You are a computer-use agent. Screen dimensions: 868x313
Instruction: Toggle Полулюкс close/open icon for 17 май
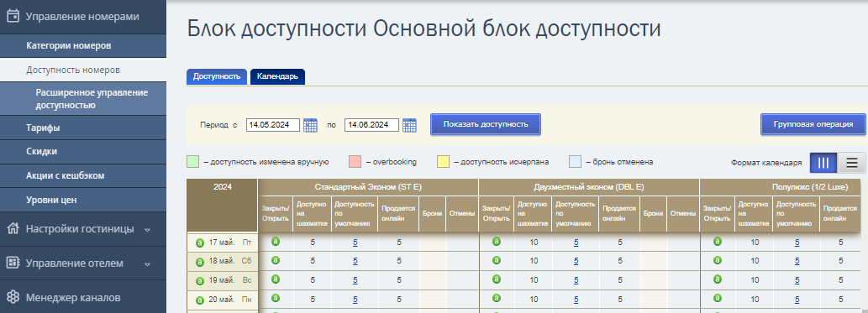pyautogui.click(x=718, y=241)
